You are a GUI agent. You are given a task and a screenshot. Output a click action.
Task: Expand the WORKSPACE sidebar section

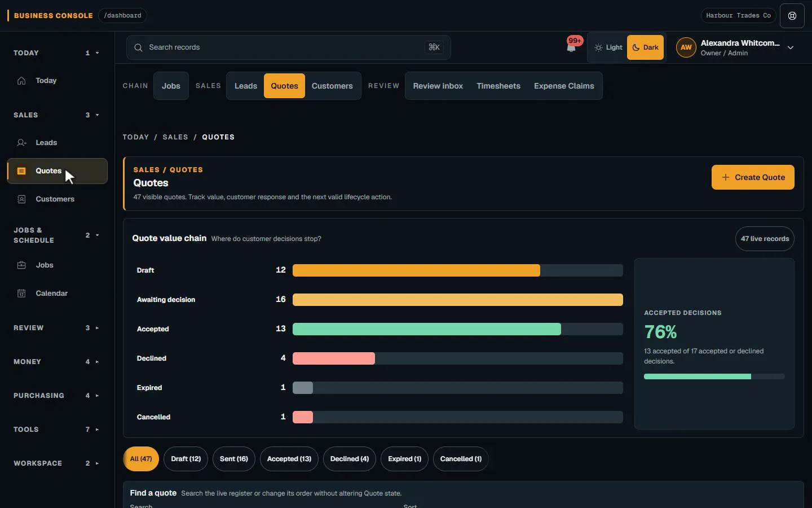[58, 463]
